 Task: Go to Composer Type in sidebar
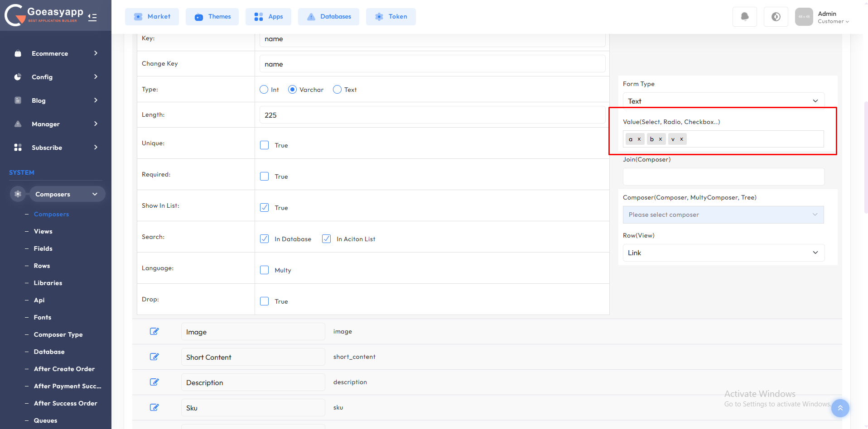(58, 335)
